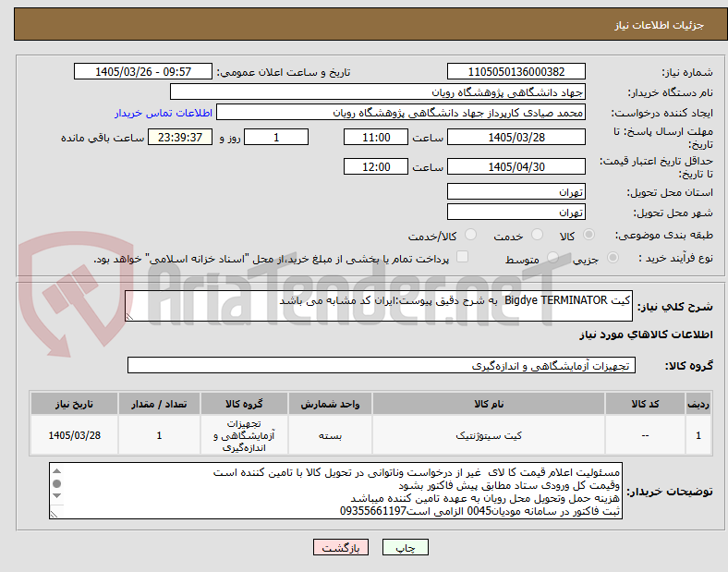This screenshot has width=728, height=572.
Task: Click item name cell کیت سیتوژنتیک
Action: [x=489, y=435]
